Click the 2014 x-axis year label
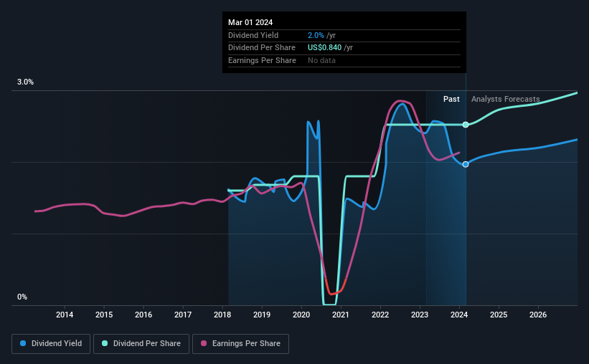 65,315
